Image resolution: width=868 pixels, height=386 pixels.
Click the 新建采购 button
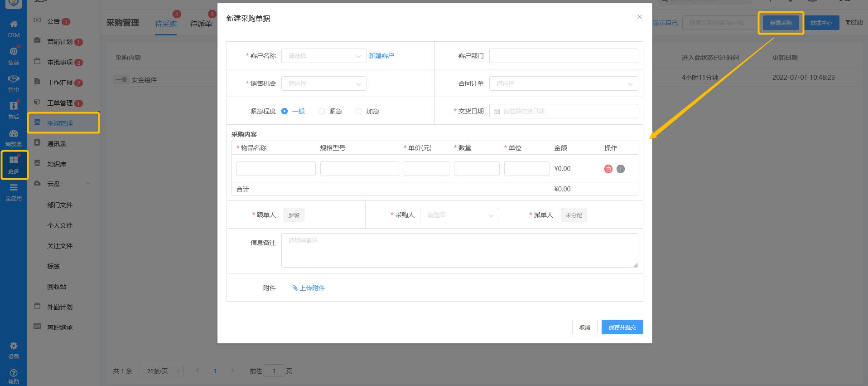tap(781, 23)
